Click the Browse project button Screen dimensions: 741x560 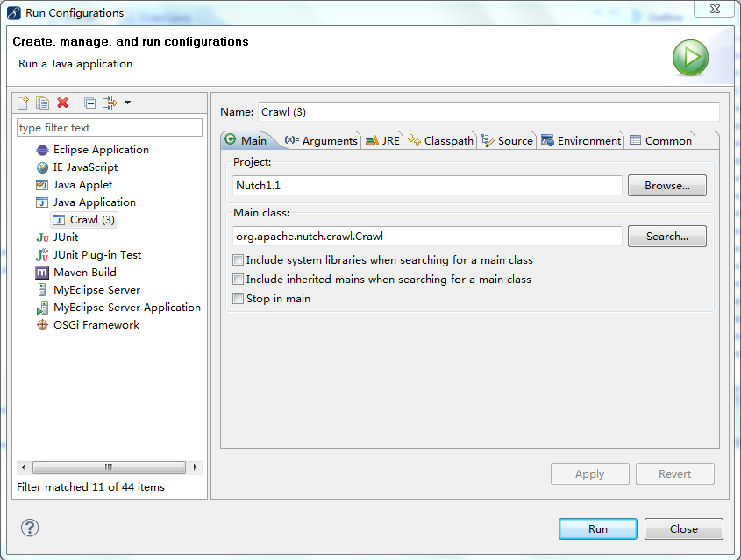click(x=666, y=186)
